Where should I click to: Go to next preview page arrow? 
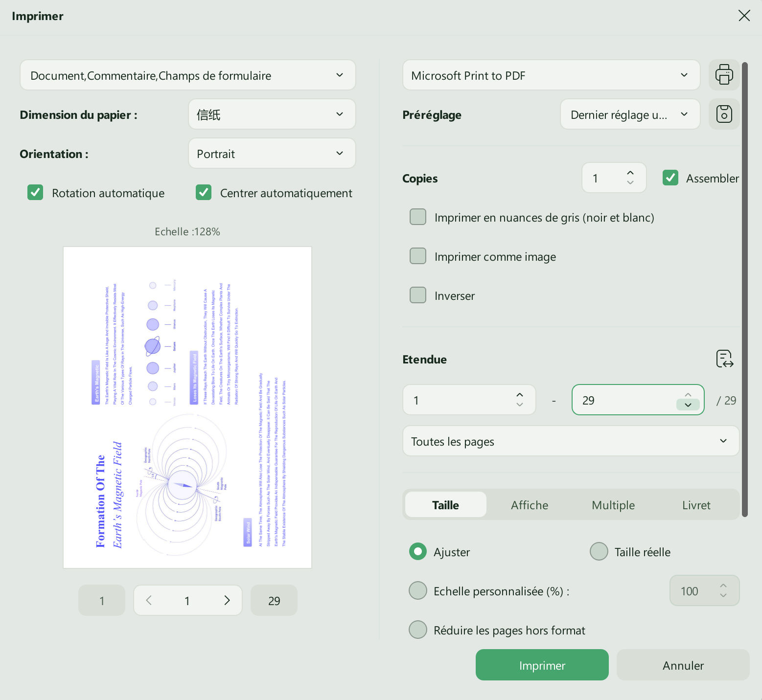point(227,600)
